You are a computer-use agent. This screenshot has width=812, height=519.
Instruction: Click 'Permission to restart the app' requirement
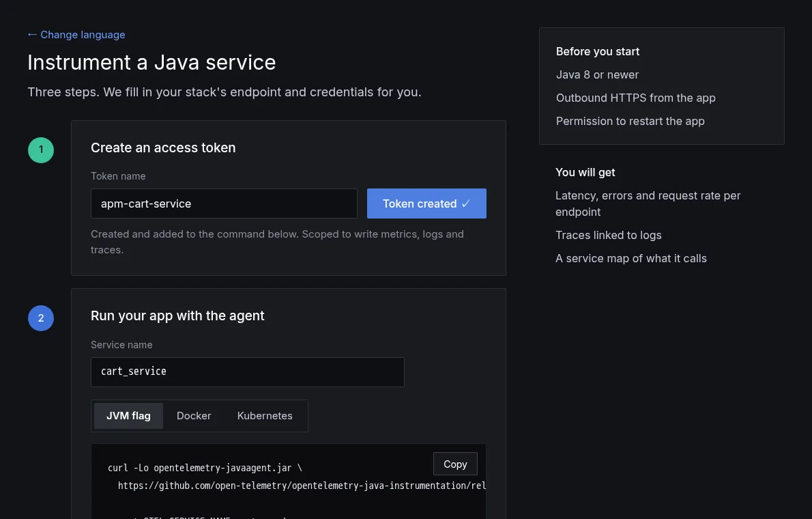[x=630, y=122]
